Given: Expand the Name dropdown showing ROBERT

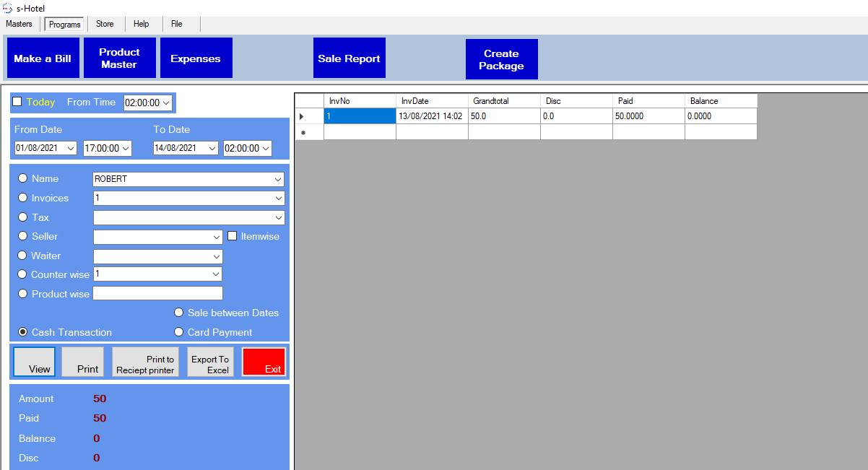Looking at the screenshot, I should 278,179.
